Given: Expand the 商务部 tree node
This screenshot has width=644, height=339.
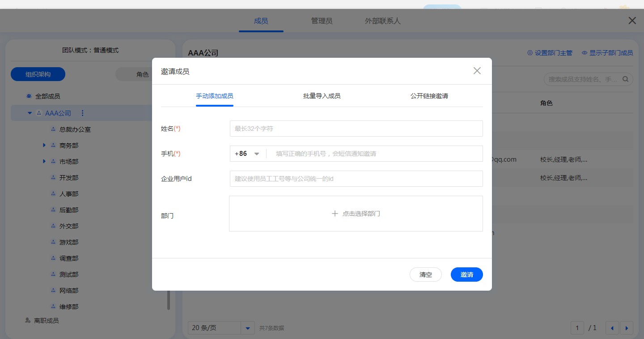Looking at the screenshot, I should [x=44, y=146].
